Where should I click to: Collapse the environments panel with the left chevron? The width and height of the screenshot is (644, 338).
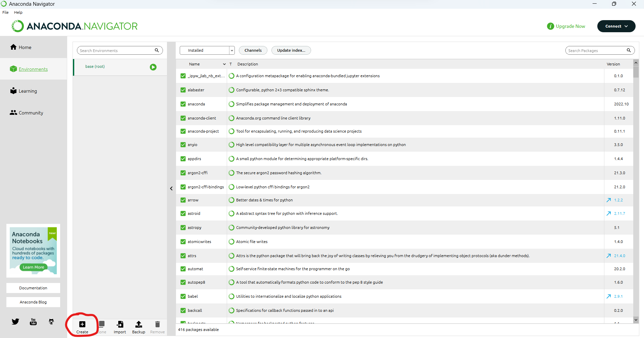point(171,189)
